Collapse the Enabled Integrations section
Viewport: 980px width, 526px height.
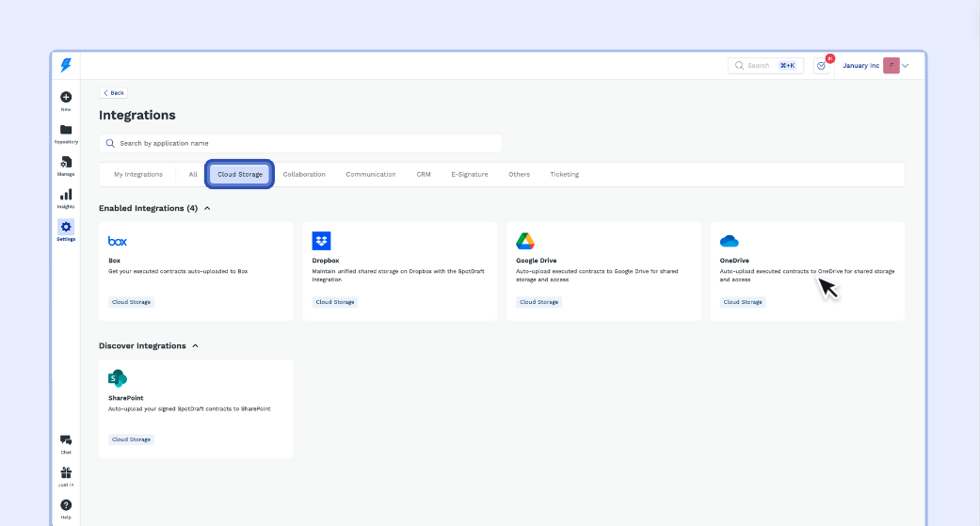207,208
